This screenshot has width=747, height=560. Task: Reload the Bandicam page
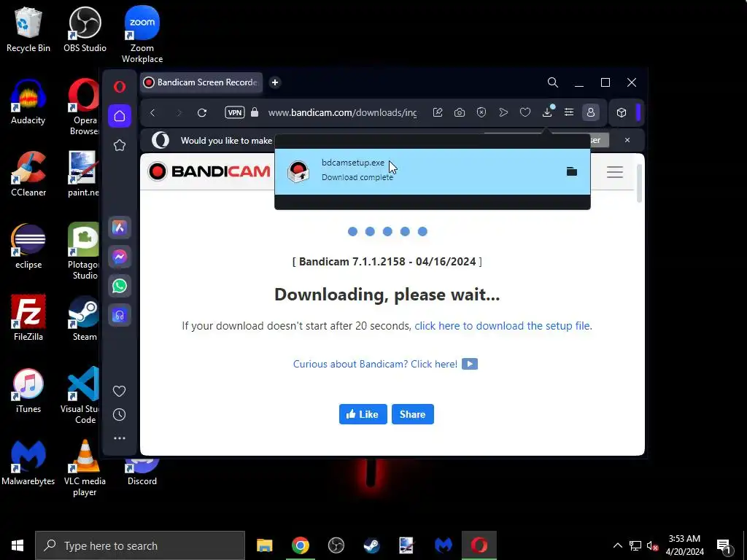click(x=202, y=113)
